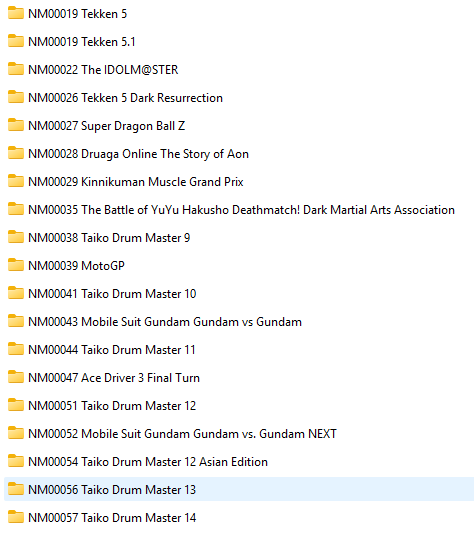
Task: Click folder icon of Kinnikuman Muscle Grand Prix
Action: [16, 181]
